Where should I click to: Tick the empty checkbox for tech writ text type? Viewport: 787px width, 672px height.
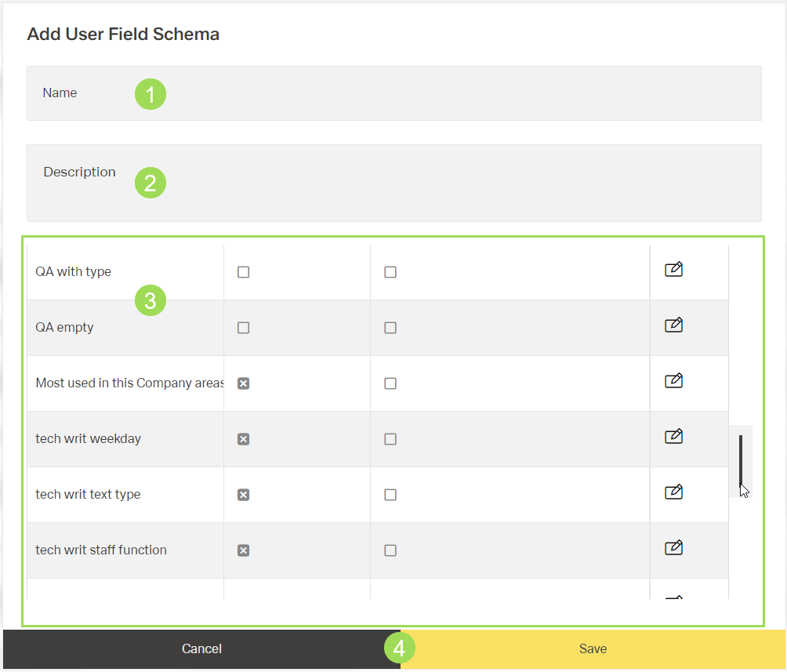pyautogui.click(x=390, y=495)
